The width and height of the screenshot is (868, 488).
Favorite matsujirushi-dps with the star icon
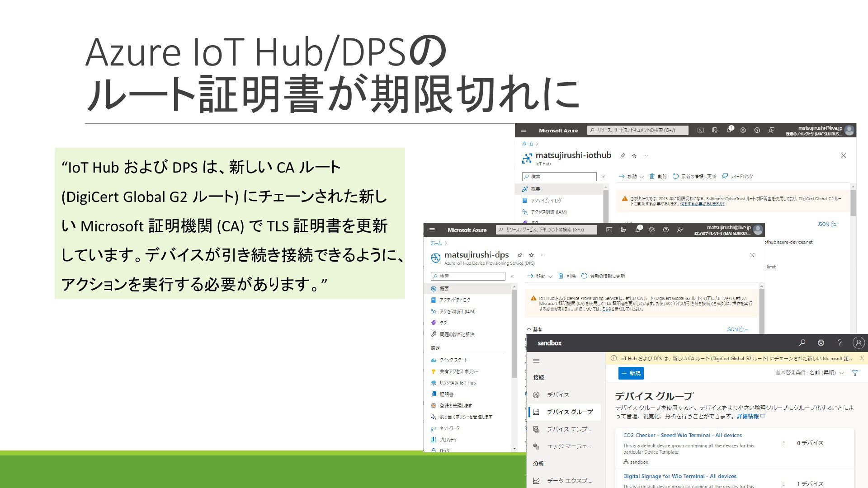[532, 255]
